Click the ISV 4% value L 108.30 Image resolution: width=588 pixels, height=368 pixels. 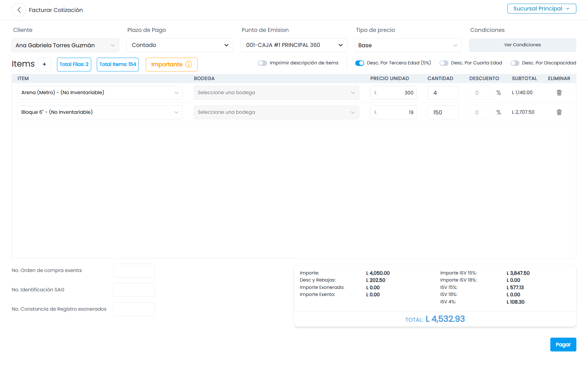pyautogui.click(x=515, y=302)
